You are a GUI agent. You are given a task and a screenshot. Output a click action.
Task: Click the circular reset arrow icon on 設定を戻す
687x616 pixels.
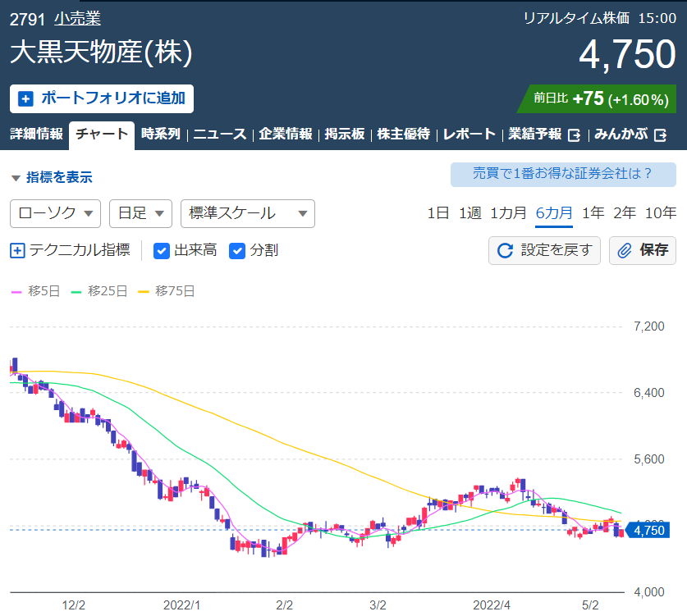pyautogui.click(x=505, y=250)
